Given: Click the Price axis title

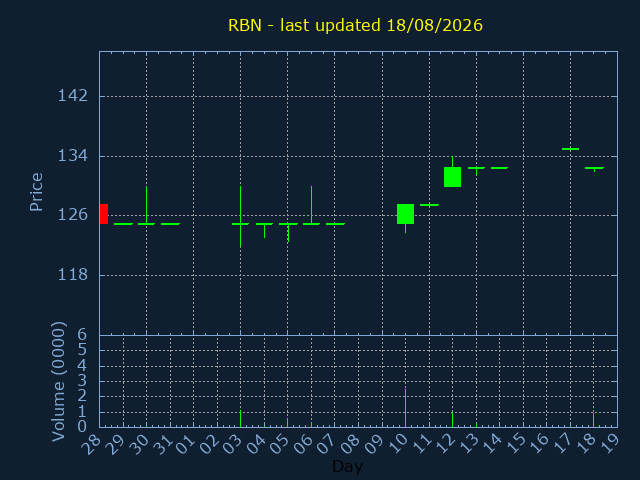Looking at the screenshot, I should (36, 192).
